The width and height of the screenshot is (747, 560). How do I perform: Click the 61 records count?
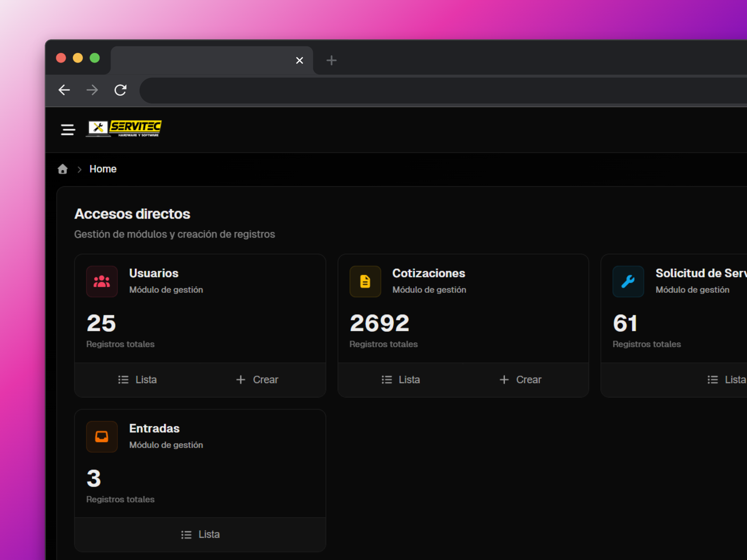click(625, 323)
